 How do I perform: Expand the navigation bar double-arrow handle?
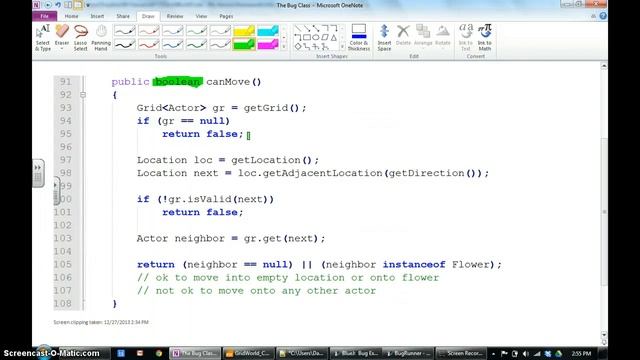tap(38, 167)
